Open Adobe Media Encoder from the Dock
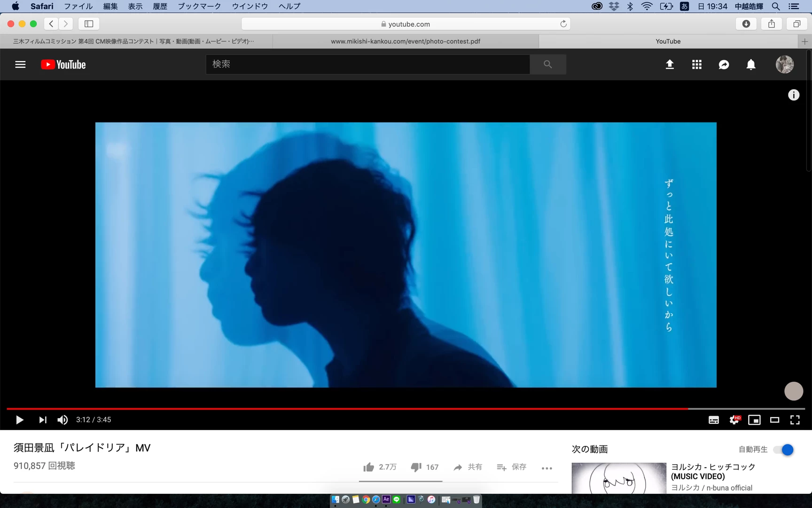812x508 pixels. click(x=411, y=499)
